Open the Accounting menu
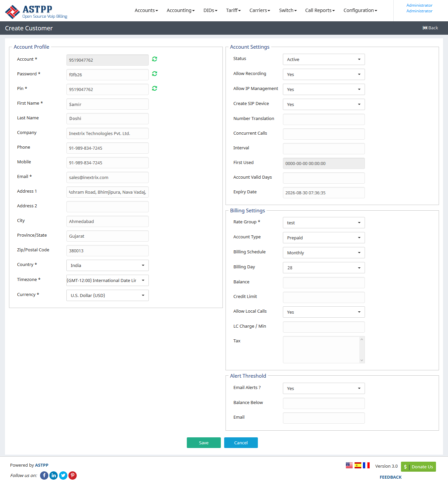448x485 pixels. pyautogui.click(x=180, y=10)
